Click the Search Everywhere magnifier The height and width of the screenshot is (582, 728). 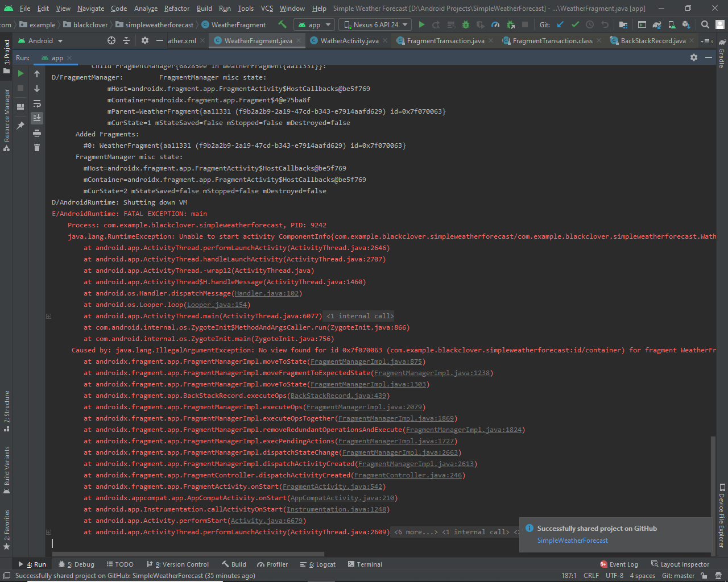coord(705,24)
